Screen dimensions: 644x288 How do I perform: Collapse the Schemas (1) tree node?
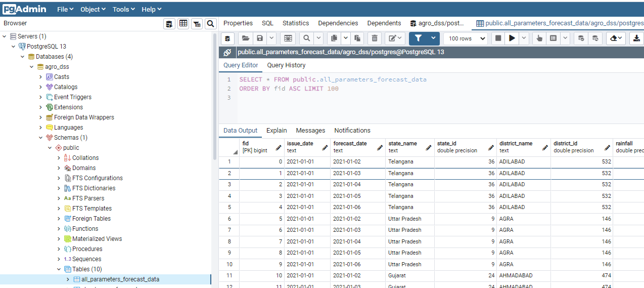coord(41,137)
